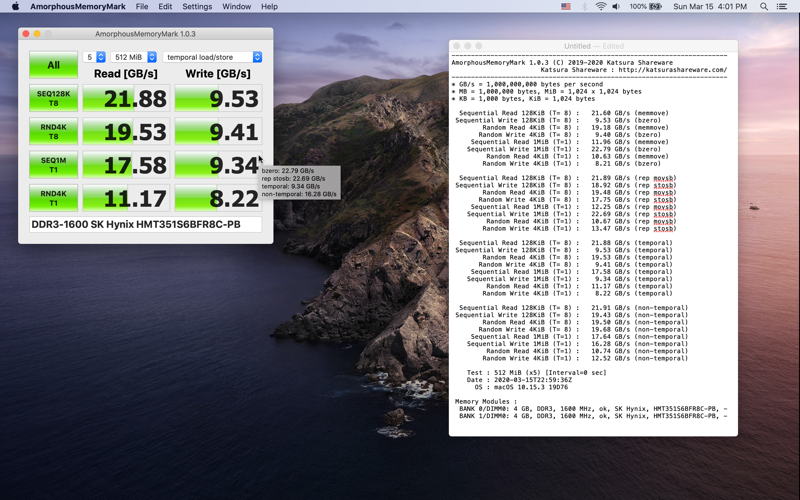Open the test count dropdown showing 5
Viewport: 800px width, 500px height.
pyautogui.click(x=95, y=57)
